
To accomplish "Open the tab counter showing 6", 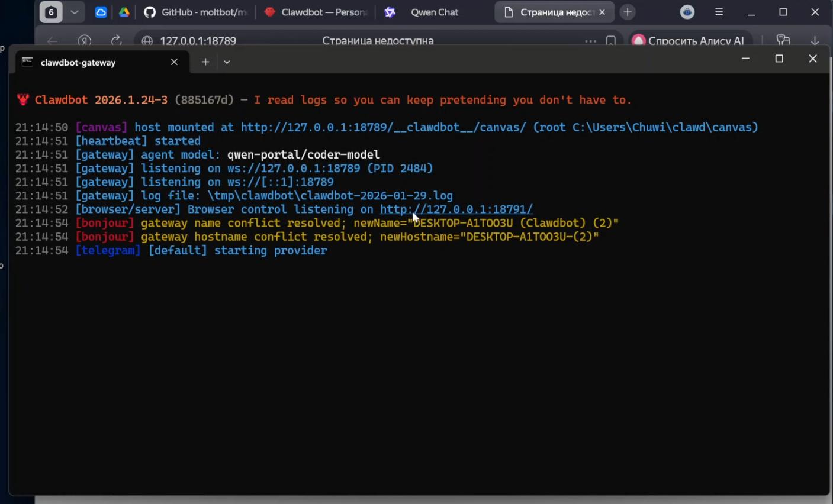I will pos(51,12).
